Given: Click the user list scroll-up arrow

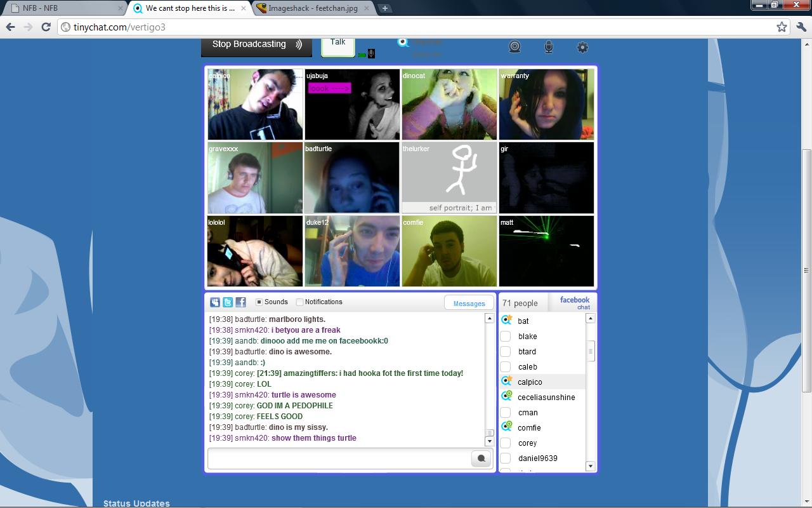Looking at the screenshot, I should coord(590,318).
